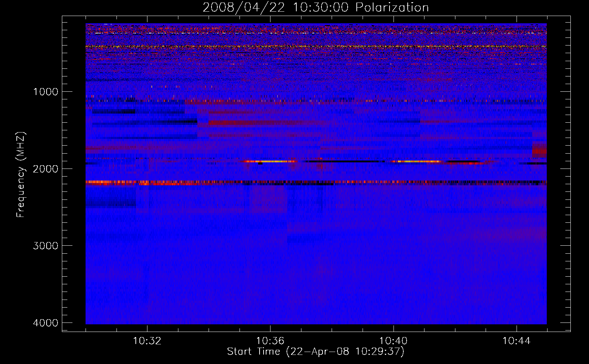Click the 1000 frequency tick label

(46, 91)
